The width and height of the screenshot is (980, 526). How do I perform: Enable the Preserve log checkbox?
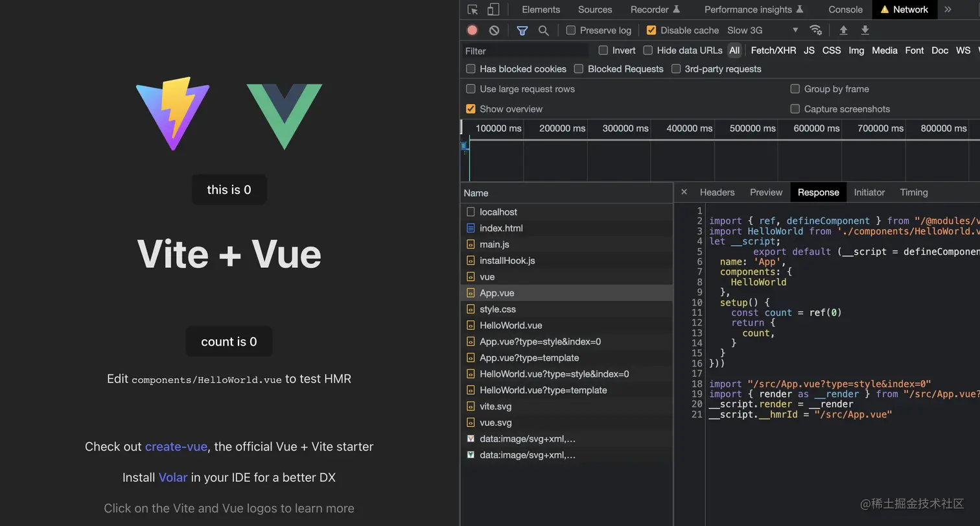pyautogui.click(x=571, y=30)
